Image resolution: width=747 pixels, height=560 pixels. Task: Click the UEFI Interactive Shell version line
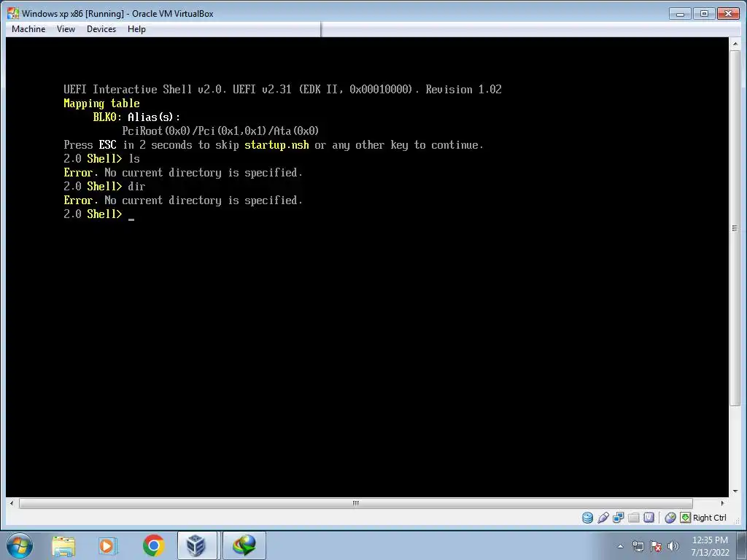(x=282, y=90)
